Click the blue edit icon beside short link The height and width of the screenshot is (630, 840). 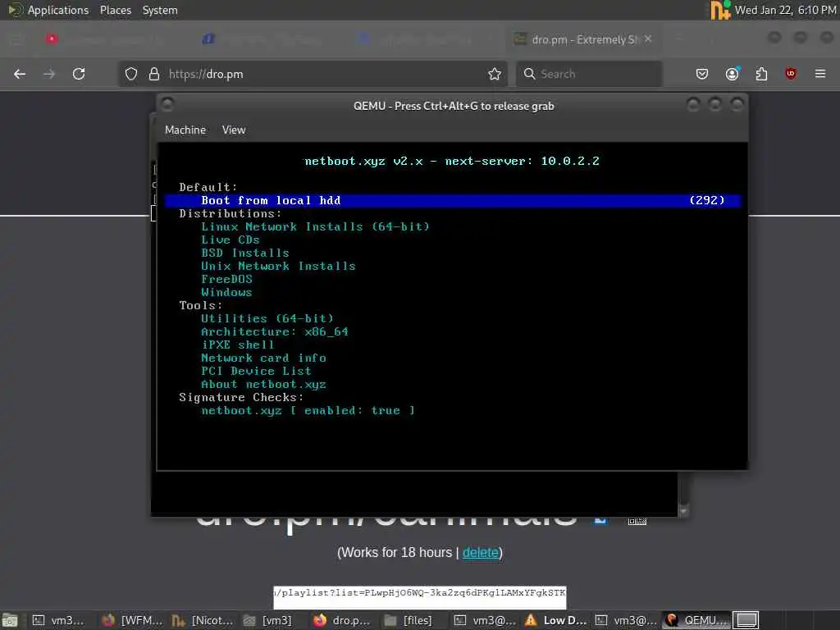[600, 520]
